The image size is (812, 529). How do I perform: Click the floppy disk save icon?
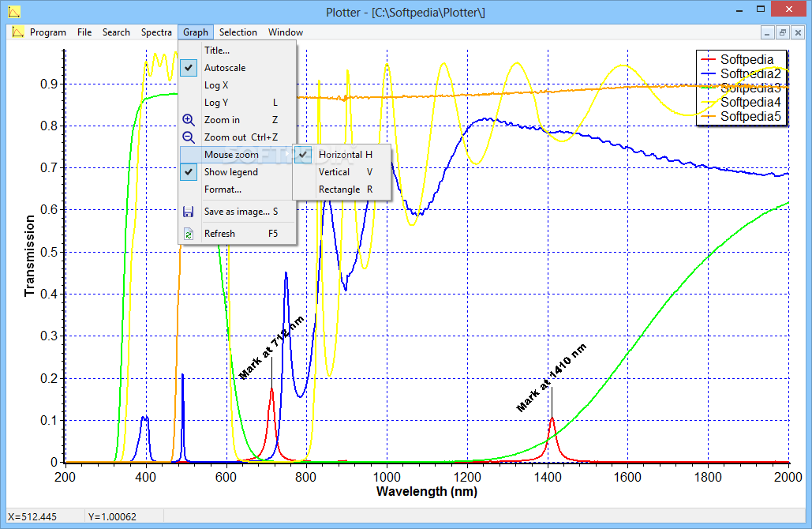pos(188,212)
